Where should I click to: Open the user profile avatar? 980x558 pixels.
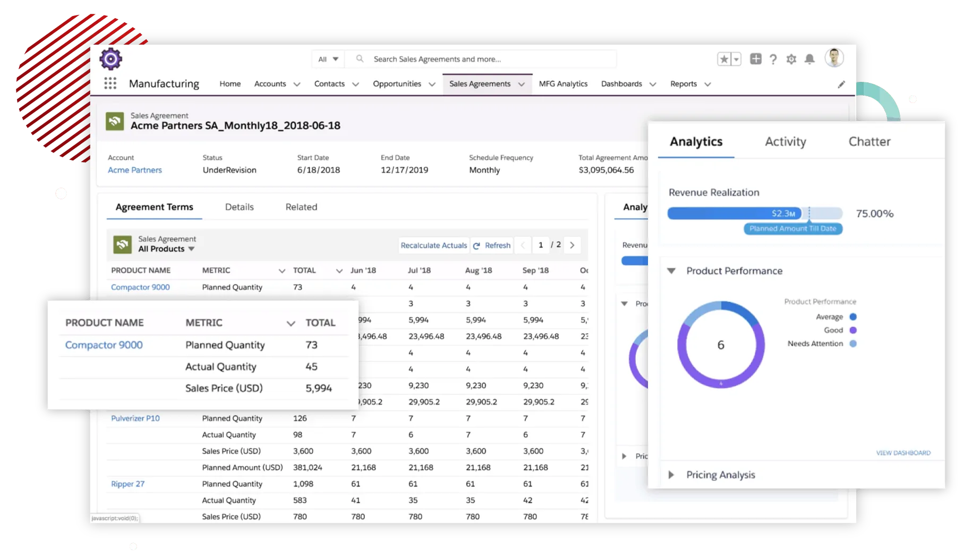tap(834, 57)
